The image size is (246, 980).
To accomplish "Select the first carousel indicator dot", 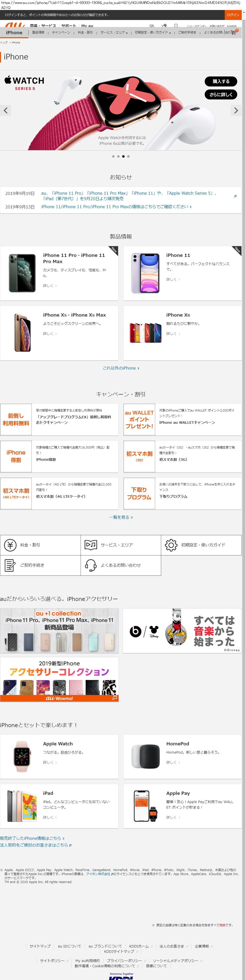I will pyautogui.click(x=113, y=156).
